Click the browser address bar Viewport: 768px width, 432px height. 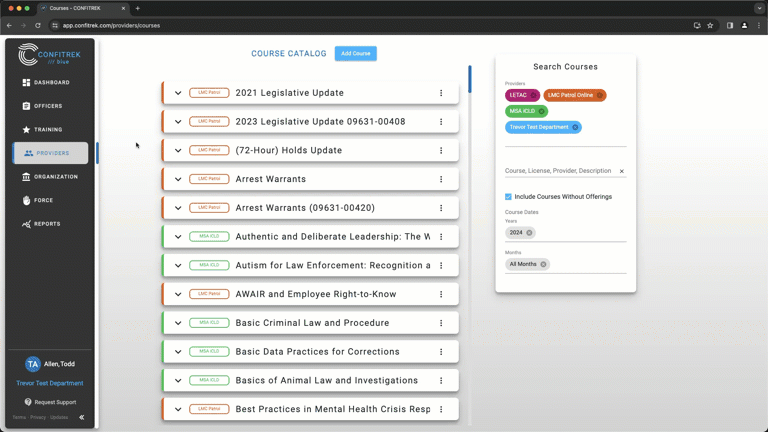(x=372, y=25)
